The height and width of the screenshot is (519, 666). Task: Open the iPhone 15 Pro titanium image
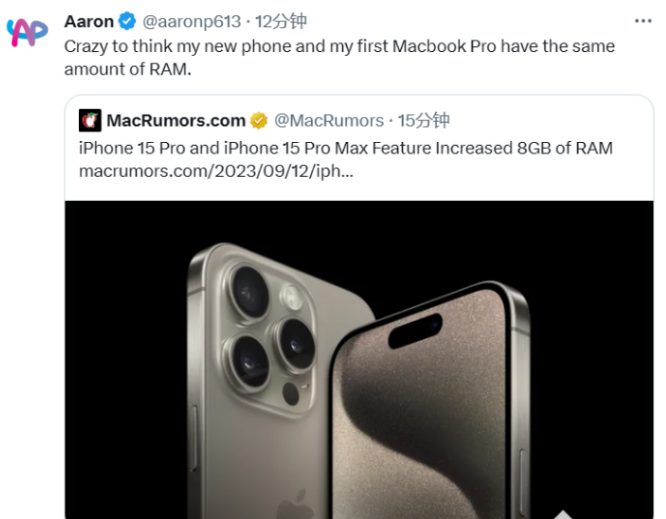pyautogui.click(x=359, y=360)
